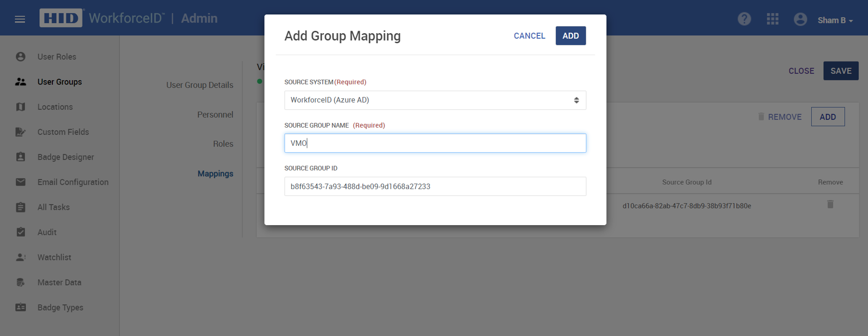Open the Audit page

coord(47,232)
